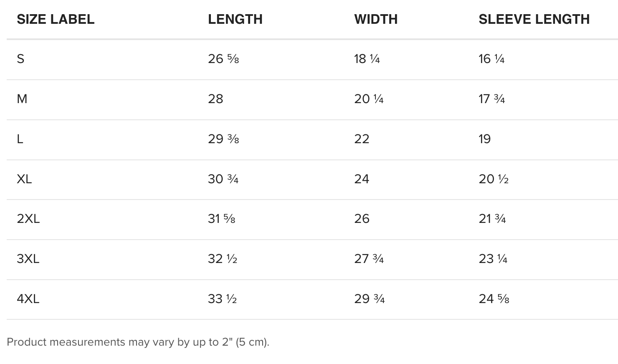Click the SIZE LABEL column header
Viewport: 618px width, 364px height.
point(56,19)
